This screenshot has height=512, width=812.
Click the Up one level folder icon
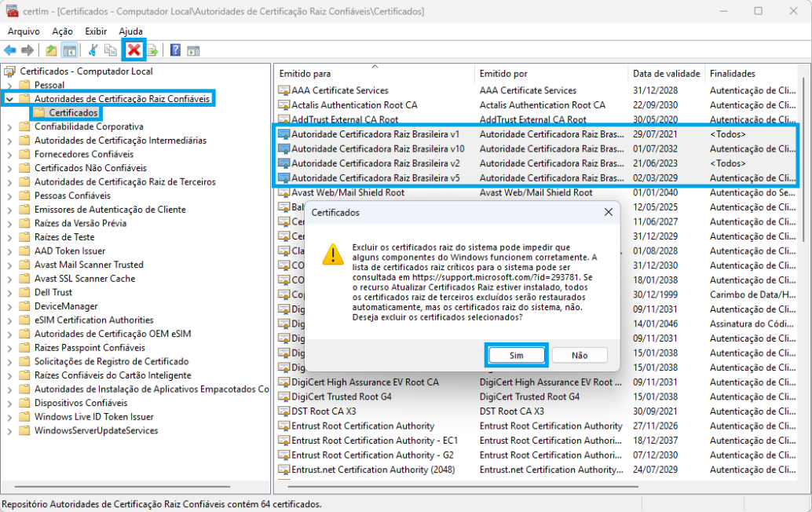click(x=51, y=50)
